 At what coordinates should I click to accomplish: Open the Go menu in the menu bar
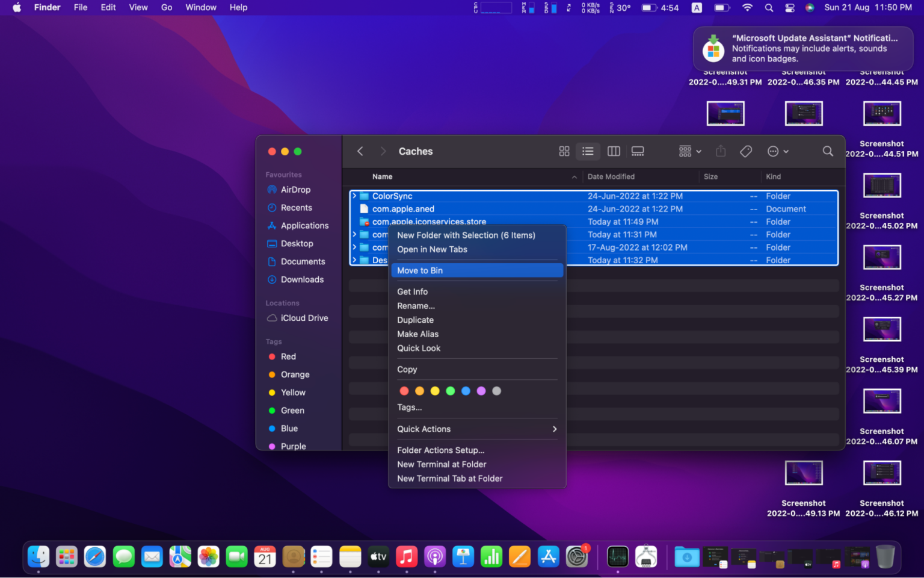point(167,7)
